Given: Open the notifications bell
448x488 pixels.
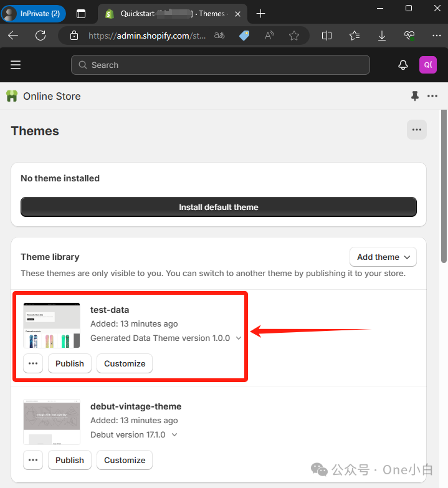Looking at the screenshot, I should (403, 65).
